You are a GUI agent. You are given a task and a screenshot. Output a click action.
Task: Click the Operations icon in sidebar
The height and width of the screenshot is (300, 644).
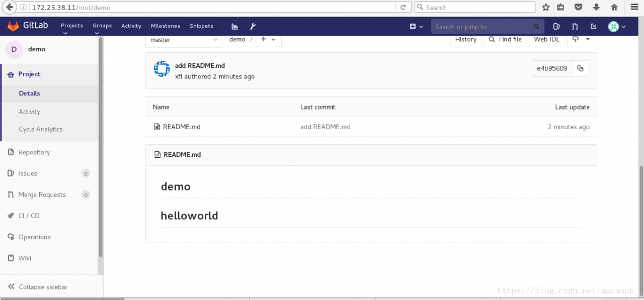click(x=11, y=237)
